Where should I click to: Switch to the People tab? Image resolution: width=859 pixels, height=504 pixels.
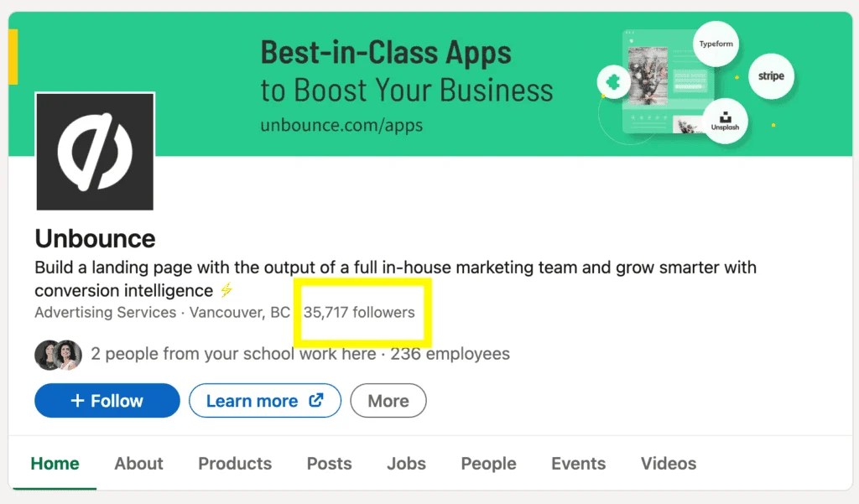(x=488, y=464)
